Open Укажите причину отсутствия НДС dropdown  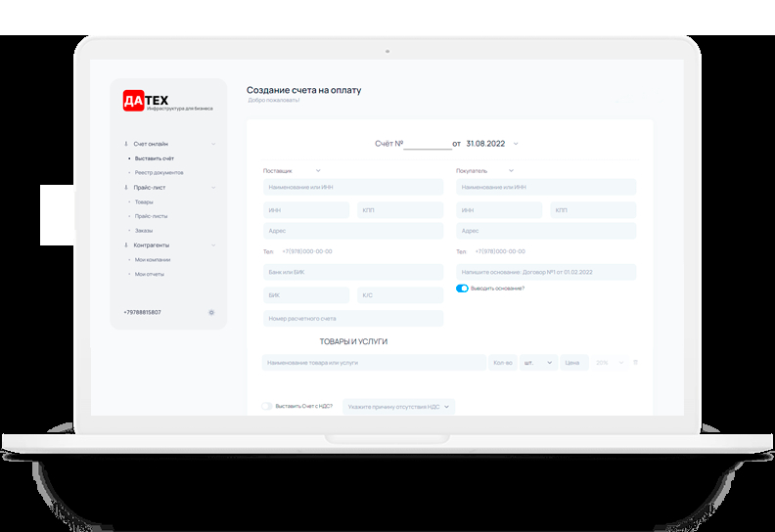(399, 406)
